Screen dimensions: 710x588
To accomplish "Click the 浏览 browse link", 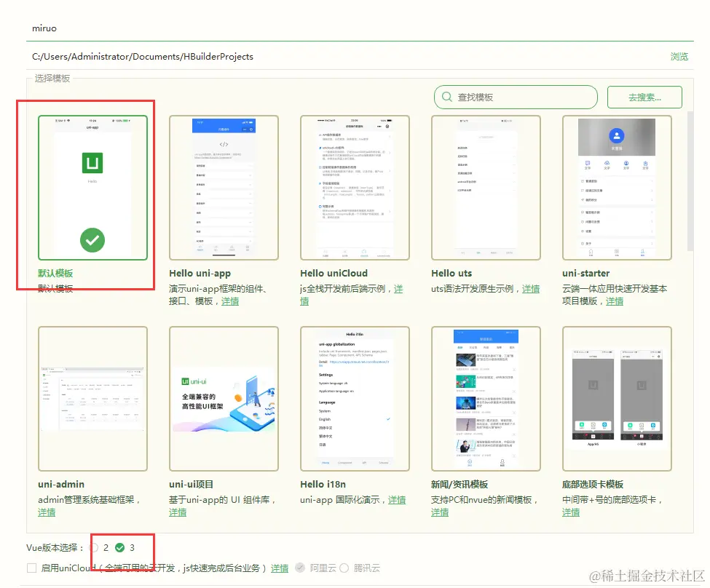I will (679, 57).
